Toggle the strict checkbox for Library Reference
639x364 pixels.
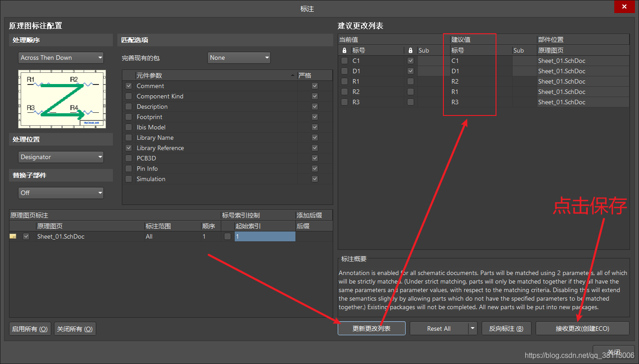pos(315,148)
